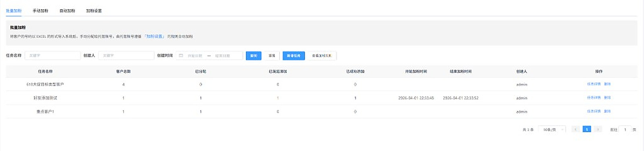Go to next page arrow

[598, 129]
